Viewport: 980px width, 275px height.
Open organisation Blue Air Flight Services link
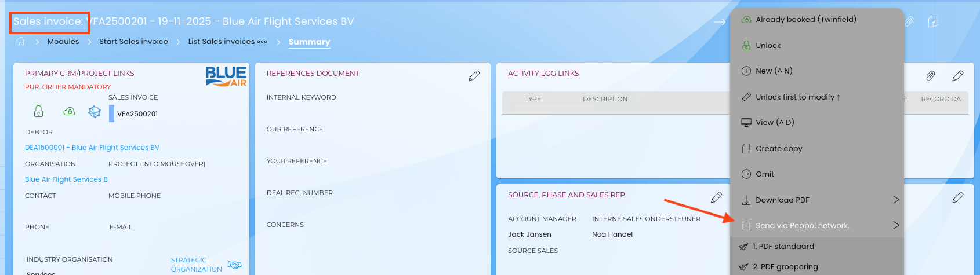[x=66, y=179]
